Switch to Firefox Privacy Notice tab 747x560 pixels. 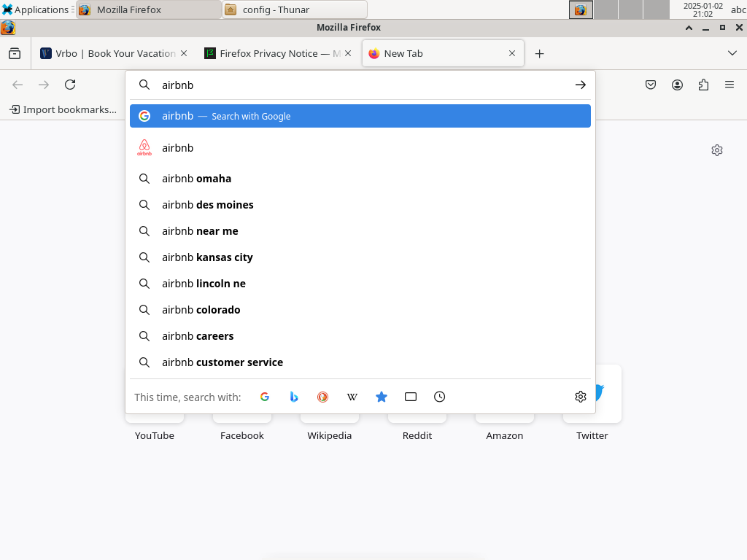pos(278,53)
